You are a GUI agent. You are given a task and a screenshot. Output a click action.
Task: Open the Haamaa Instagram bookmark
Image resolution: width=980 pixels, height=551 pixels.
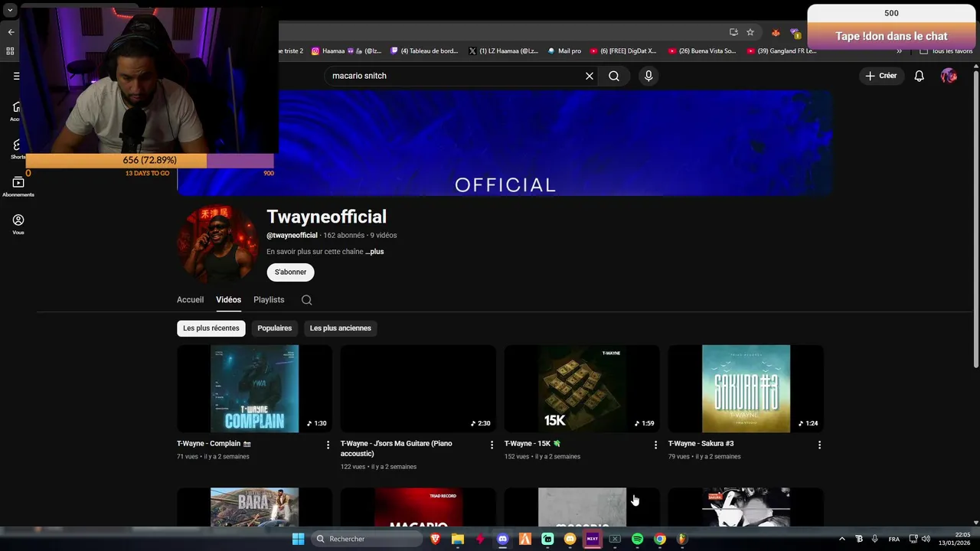[x=346, y=51]
